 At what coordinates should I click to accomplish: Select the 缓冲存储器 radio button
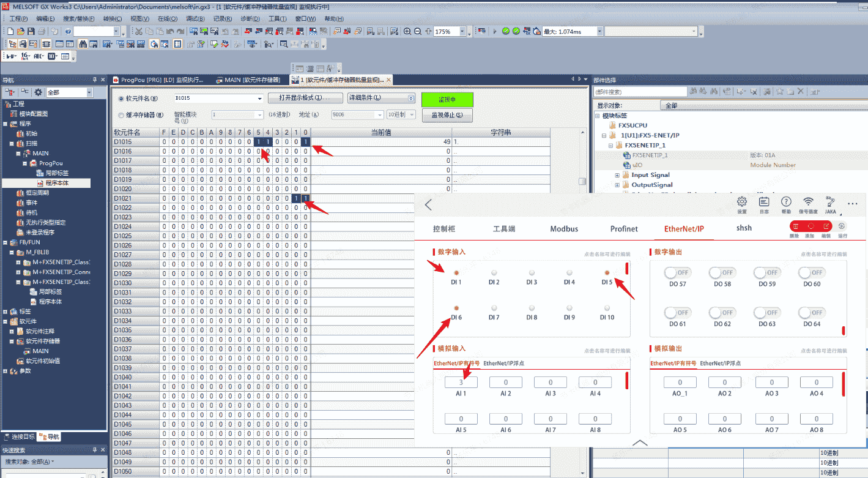click(121, 114)
